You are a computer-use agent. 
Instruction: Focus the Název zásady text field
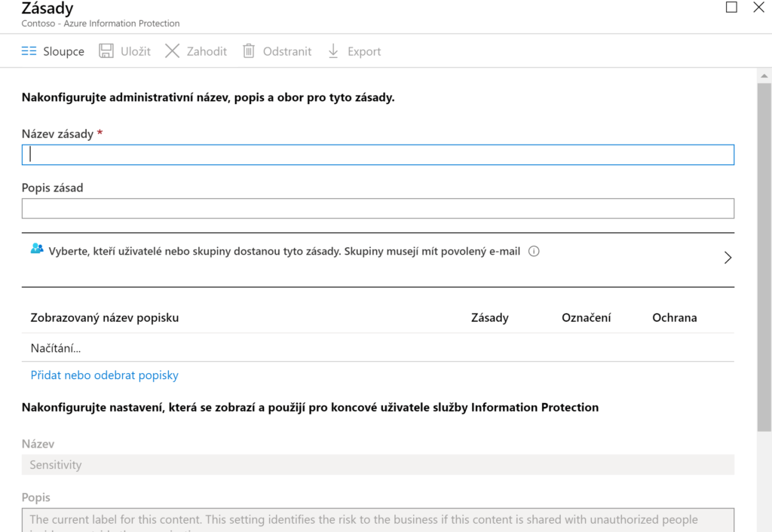378,154
